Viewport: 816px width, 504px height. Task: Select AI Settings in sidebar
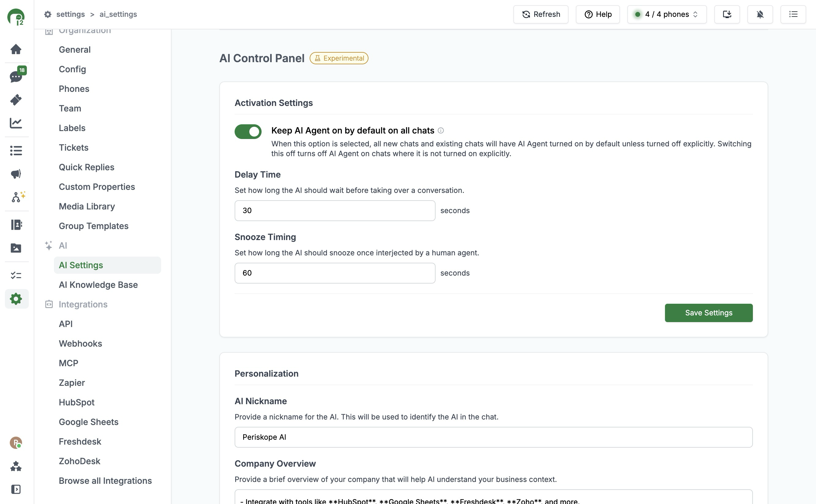point(108,265)
